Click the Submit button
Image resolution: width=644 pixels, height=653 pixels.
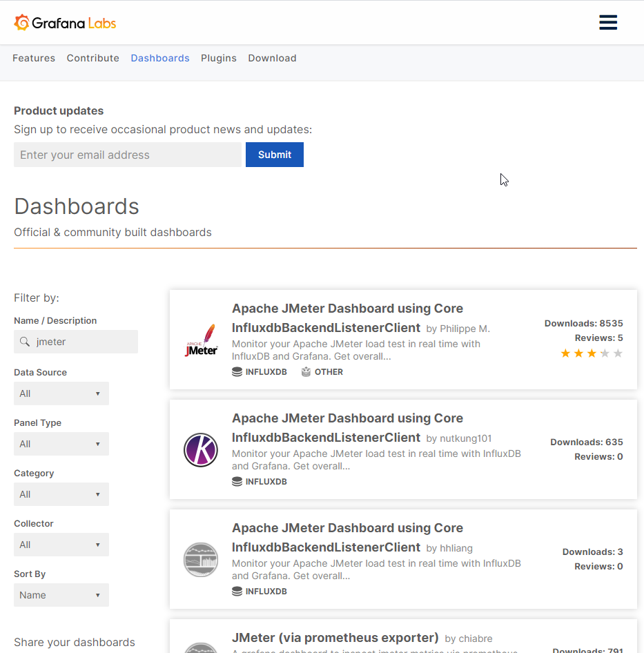[x=275, y=155]
